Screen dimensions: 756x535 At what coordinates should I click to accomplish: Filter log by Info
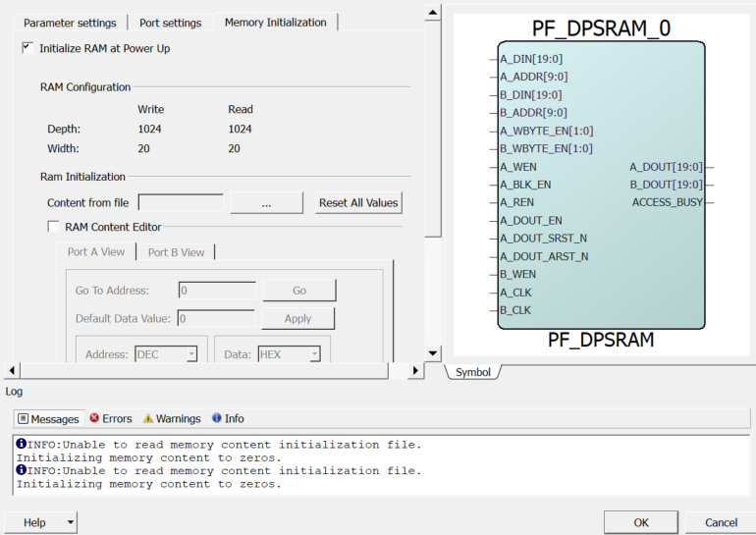point(228,418)
